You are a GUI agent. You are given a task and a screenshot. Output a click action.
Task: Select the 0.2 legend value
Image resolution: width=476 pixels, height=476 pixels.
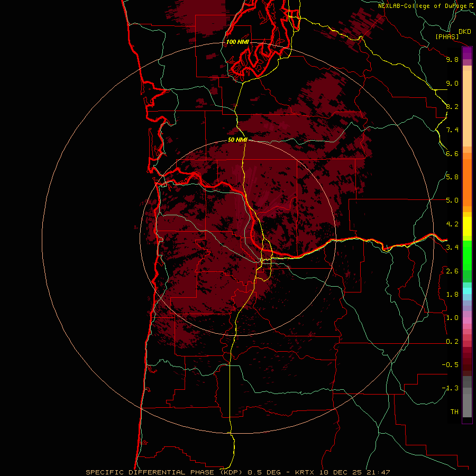(452, 342)
